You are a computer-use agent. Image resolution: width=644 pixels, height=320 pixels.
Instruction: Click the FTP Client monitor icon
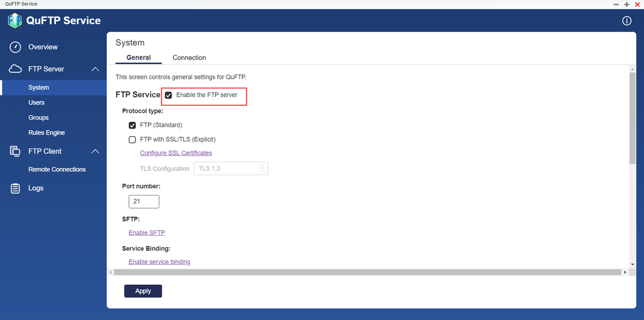click(16, 151)
